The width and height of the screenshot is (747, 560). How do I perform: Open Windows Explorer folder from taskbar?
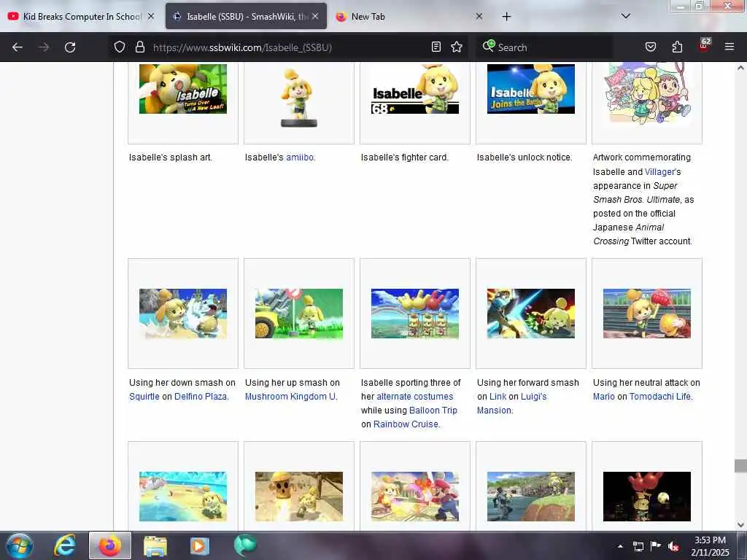coord(155,545)
